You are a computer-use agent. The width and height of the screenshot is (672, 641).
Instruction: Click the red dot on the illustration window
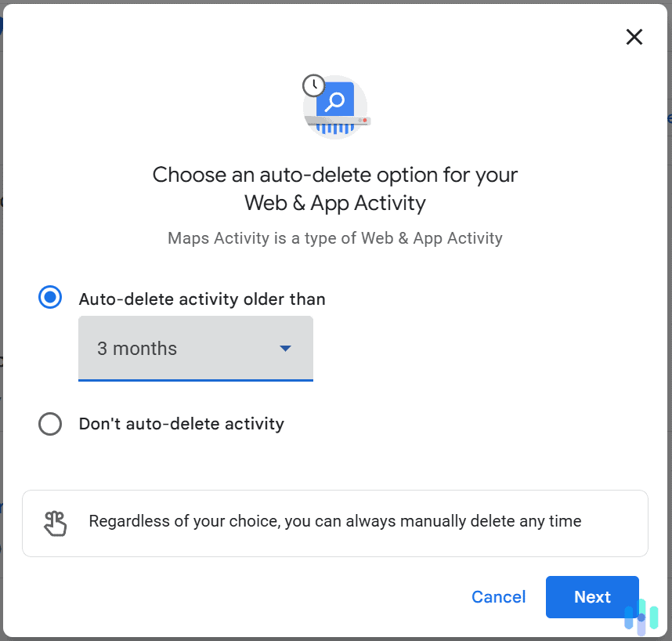point(364,119)
